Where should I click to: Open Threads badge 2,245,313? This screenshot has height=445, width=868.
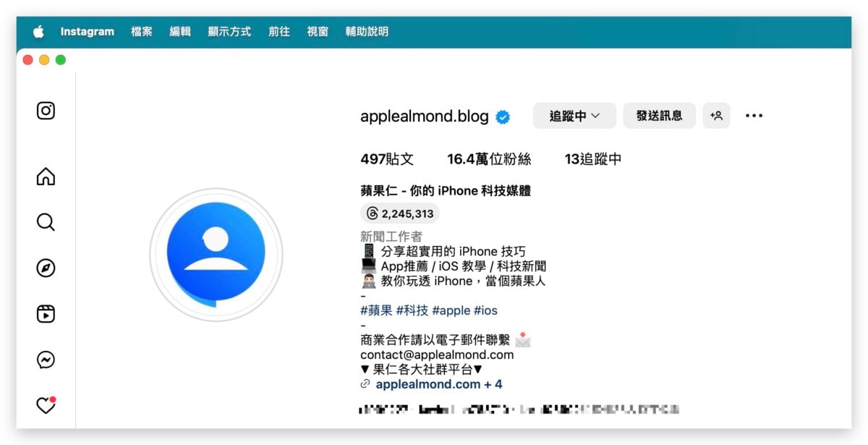coord(400,213)
